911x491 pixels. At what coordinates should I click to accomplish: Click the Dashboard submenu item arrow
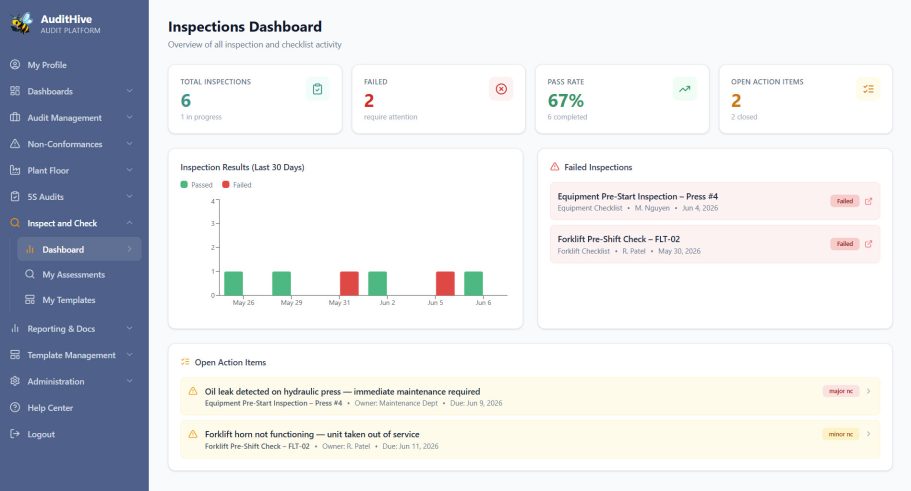[x=130, y=249]
